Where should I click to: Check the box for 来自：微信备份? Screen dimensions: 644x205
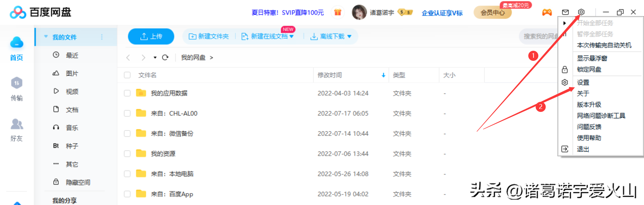[x=127, y=133]
